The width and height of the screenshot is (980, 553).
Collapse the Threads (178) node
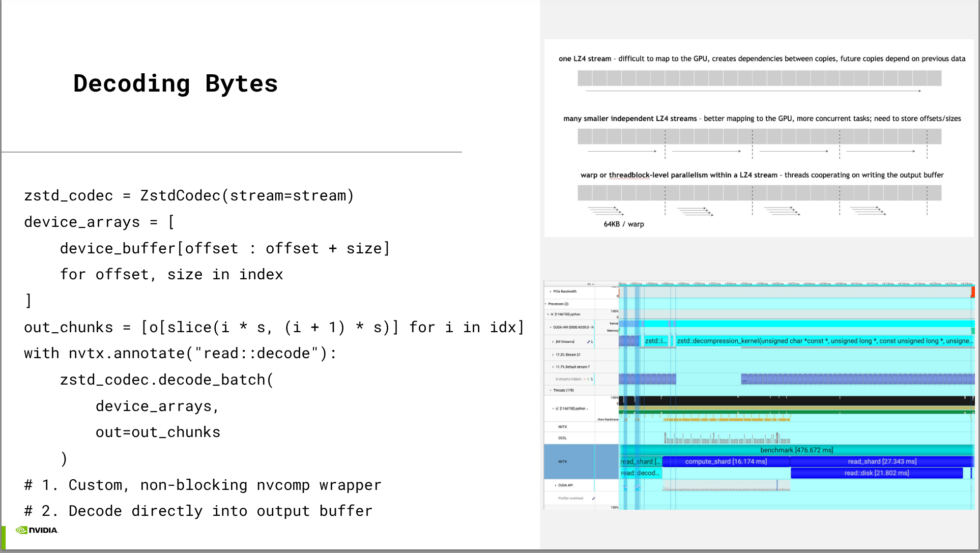[x=551, y=390]
